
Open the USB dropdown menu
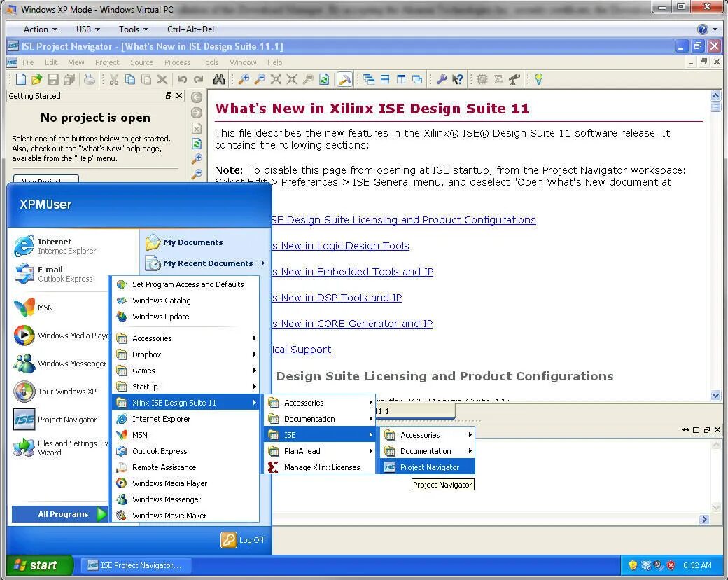87,29
